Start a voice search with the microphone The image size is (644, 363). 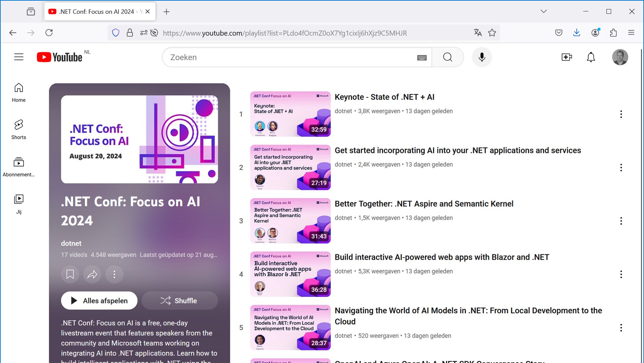[x=481, y=57]
